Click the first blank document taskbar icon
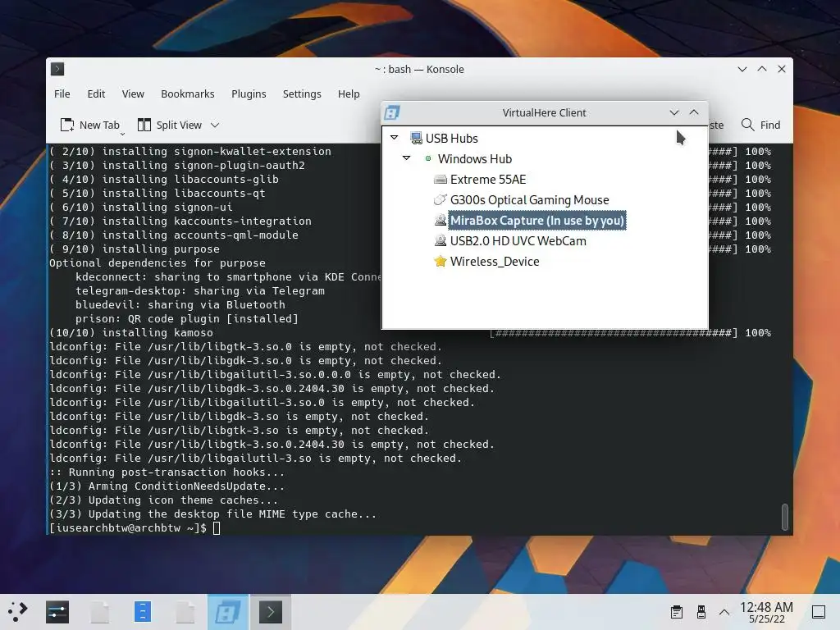The width and height of the screenshot is (840, 630). tap(100, 612)
